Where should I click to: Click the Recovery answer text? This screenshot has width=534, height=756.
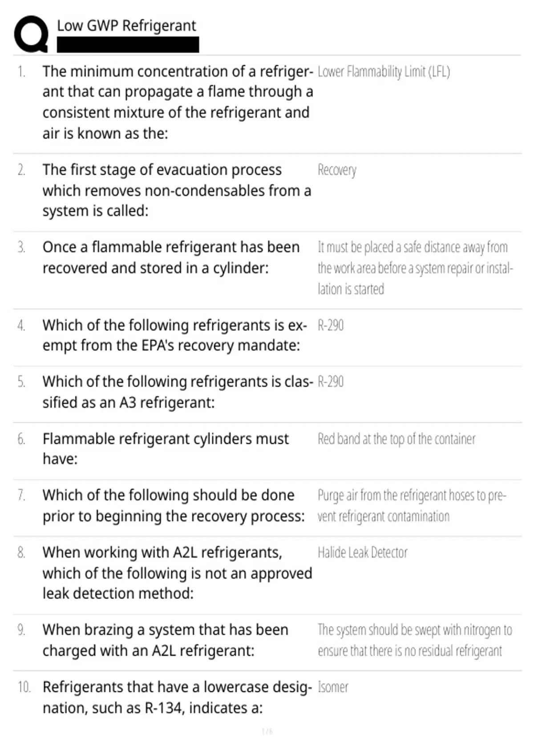(337, 170)
